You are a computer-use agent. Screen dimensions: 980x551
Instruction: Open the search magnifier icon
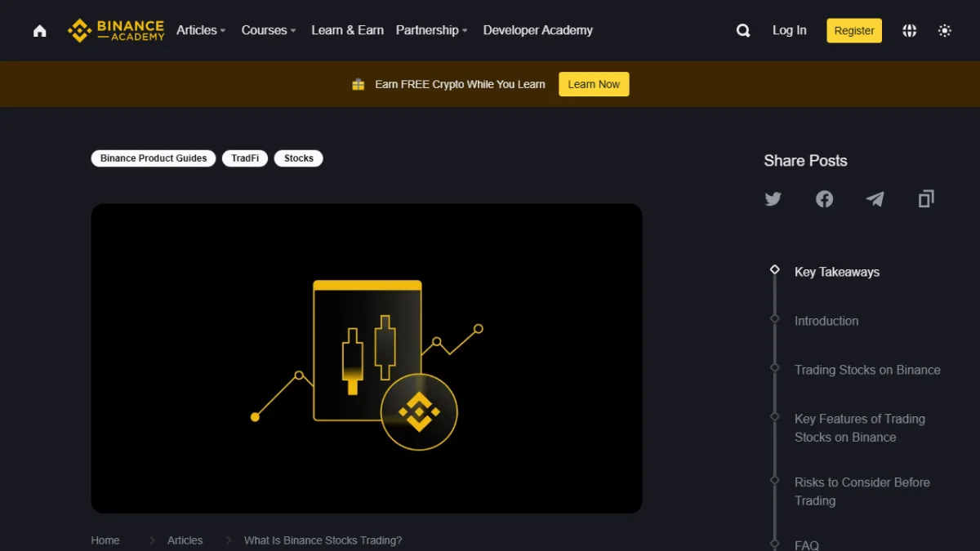click(743, 31)
